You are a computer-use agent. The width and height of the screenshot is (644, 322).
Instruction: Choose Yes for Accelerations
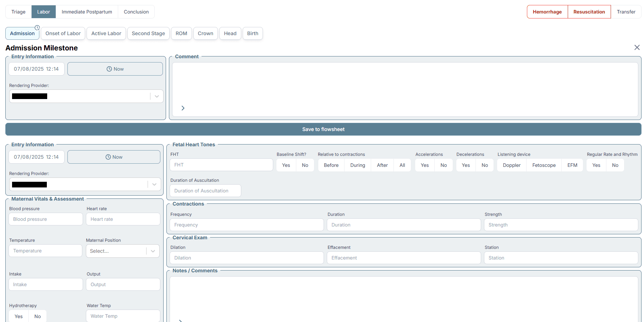pos(424,165)
